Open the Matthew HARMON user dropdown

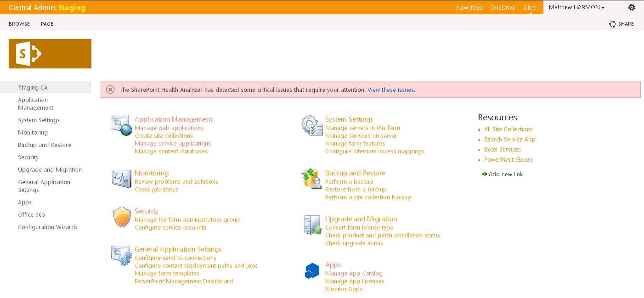click(x=576, y=7)
